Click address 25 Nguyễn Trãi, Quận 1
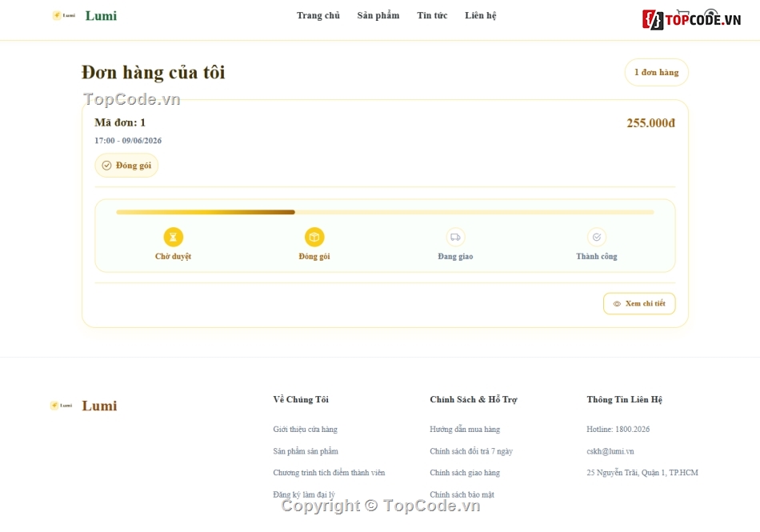Viewport: 760px width, 532px height. pyautogui.click(x=642, y=473)
